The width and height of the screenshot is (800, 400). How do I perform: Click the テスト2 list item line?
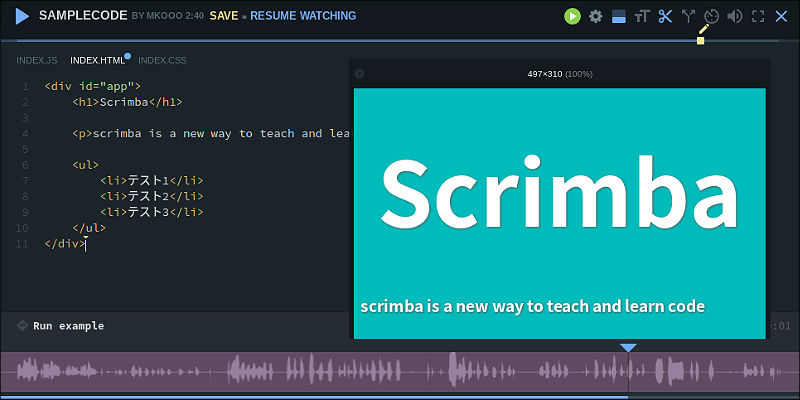[152, 196]
